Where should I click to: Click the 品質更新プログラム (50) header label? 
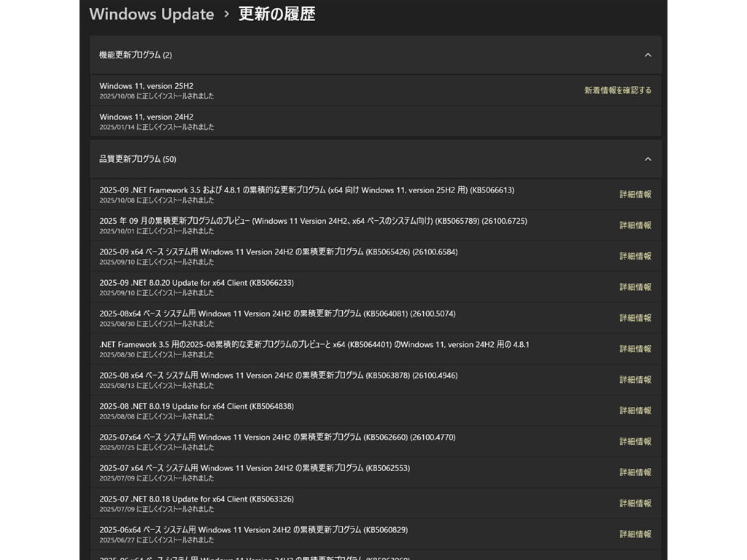137,159
